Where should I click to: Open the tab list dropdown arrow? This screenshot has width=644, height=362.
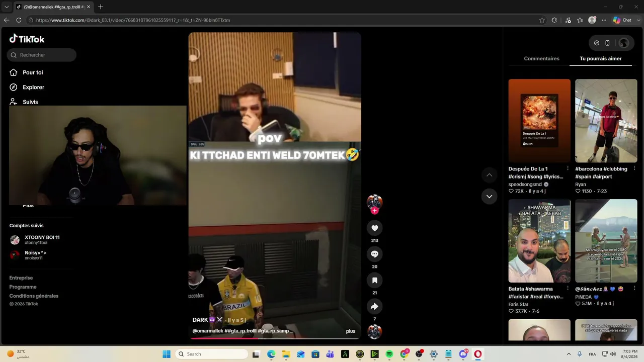6,7
